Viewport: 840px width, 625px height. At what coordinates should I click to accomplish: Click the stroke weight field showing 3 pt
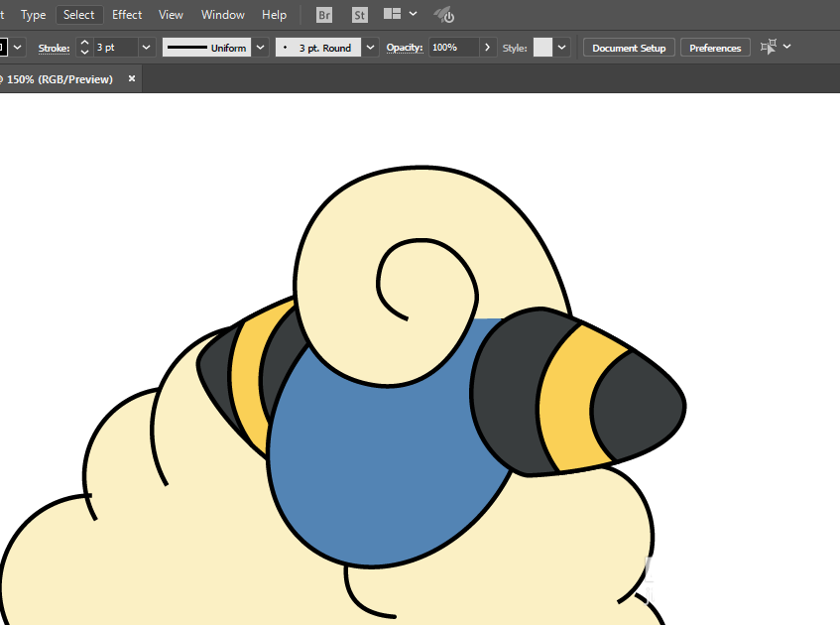[x=116, y=48]
